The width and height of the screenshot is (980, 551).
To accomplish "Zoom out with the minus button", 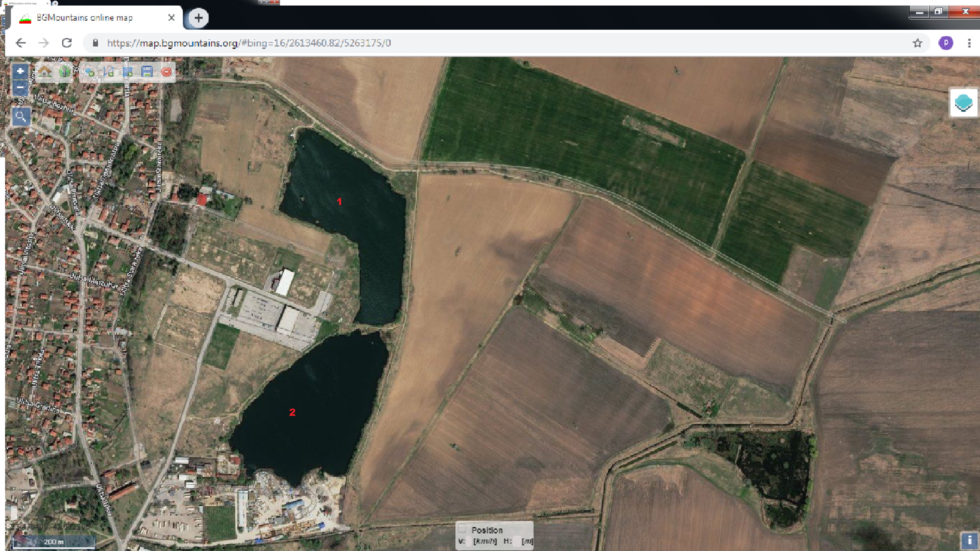I will click(20, 87).
